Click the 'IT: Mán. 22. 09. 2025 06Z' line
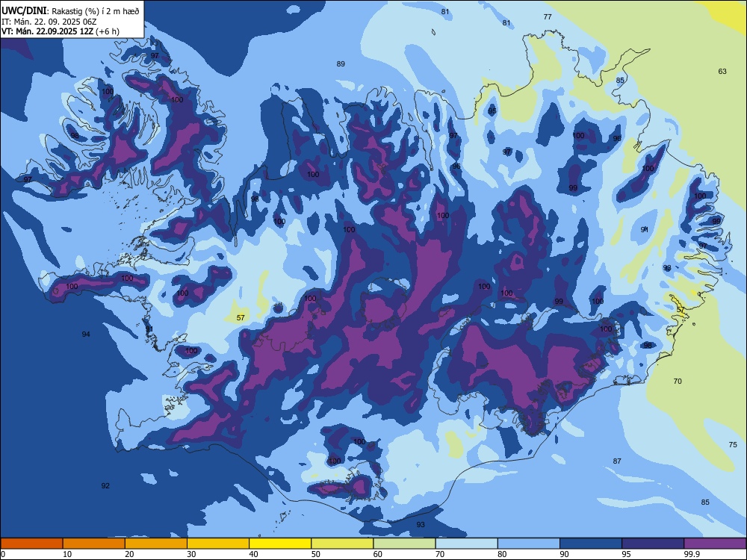 tap(49, 22)
